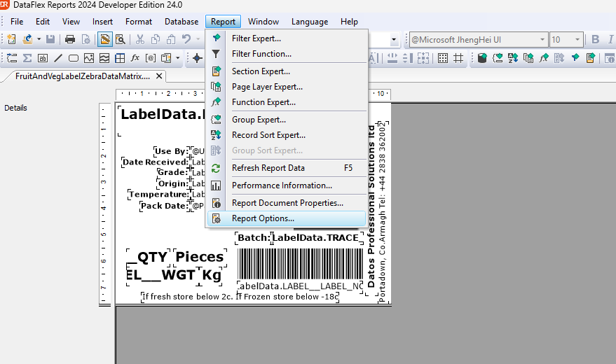This screenshot has width=616, height=364.
Task: Select the Design view toolbar icon
Action: [104, 39]
